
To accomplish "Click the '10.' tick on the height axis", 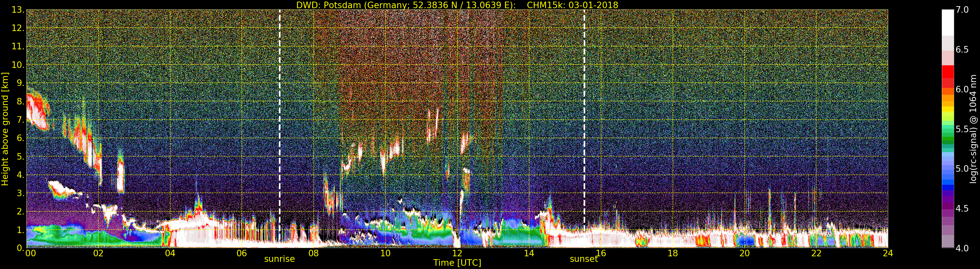I will tap(18, 65).
